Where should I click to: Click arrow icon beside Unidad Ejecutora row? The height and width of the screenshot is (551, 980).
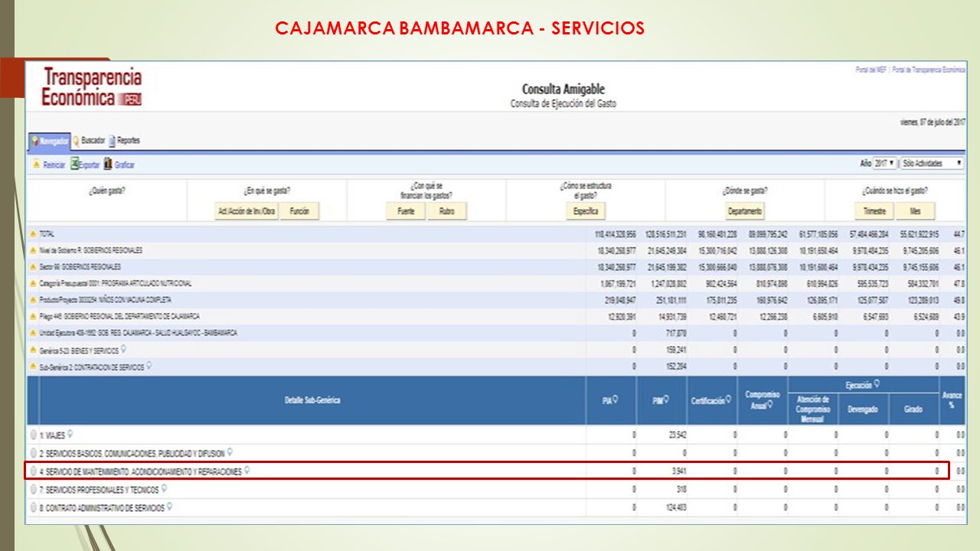click(33, 333)
